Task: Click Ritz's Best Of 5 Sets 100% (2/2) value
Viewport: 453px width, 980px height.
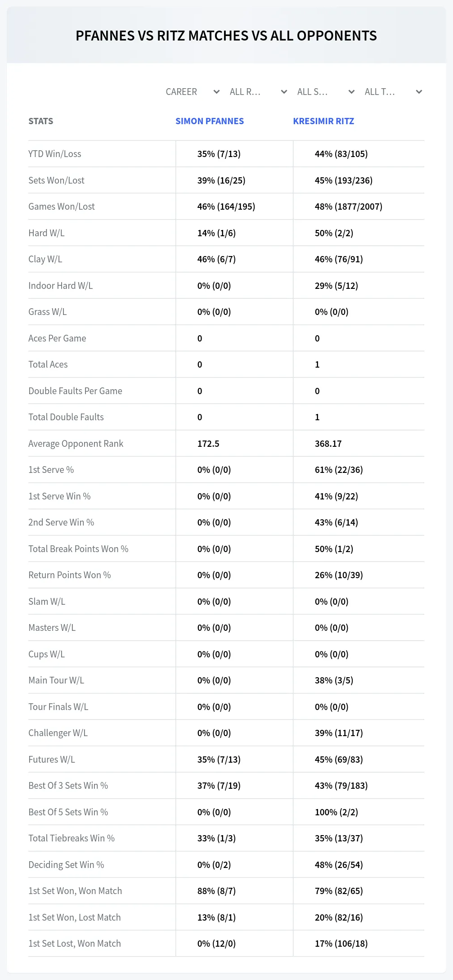Action: pyautogui.click(x=336, y=812)
